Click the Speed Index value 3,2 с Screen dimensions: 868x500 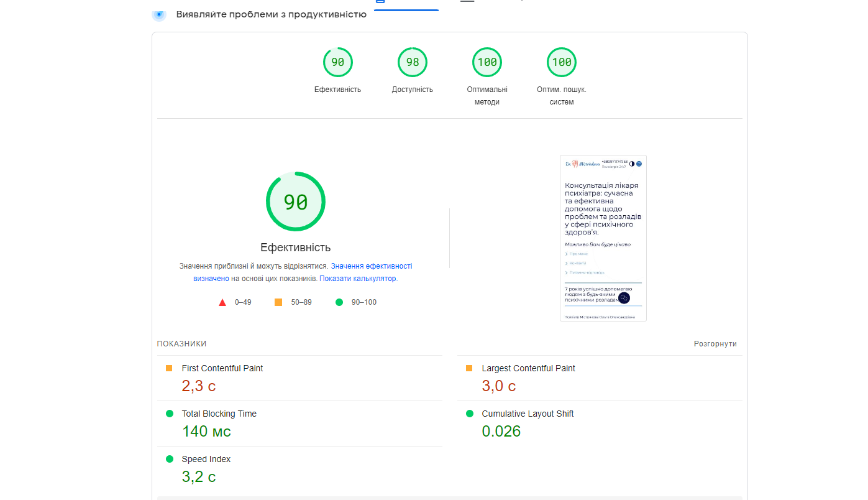tap(199, 477)
